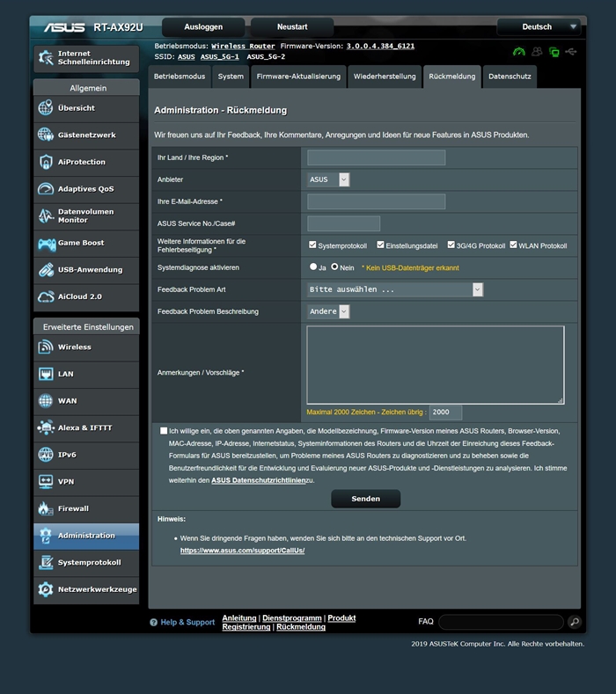This screenshot has width=616, height=694.
Task: Open the Feedback Problem Beschreibung dropdown
Action: point(328,311)
